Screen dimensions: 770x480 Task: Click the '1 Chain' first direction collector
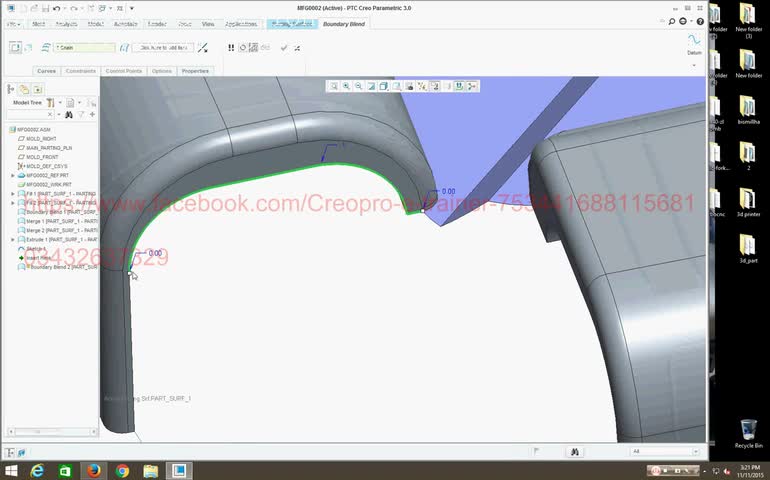tap(84, 48)
